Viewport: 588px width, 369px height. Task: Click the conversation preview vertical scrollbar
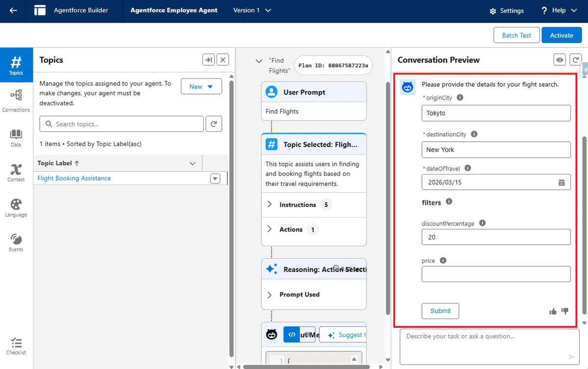(584, 225)
